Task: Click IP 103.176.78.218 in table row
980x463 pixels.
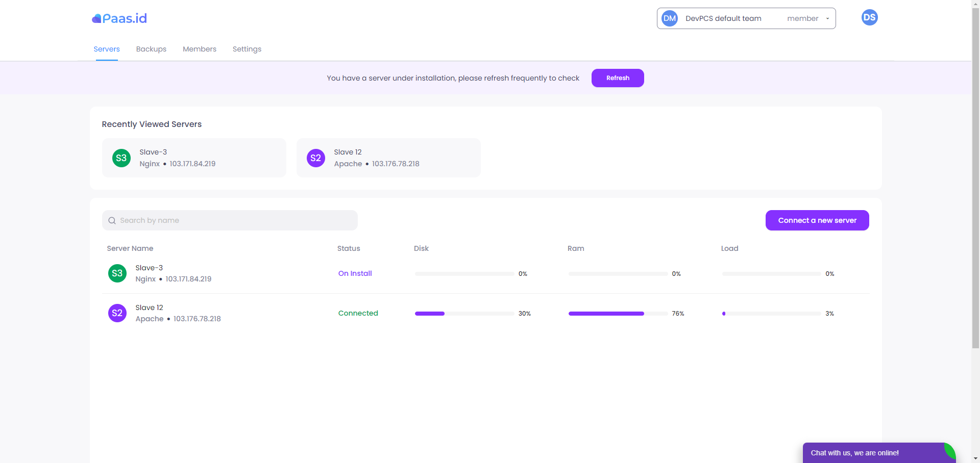Action: pyautogui.click(x=197, y=319)
